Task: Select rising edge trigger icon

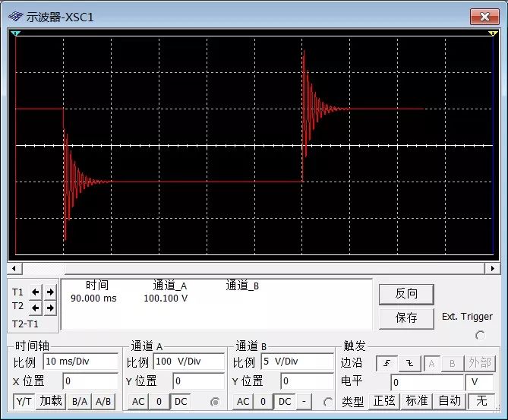Action: 387,363
